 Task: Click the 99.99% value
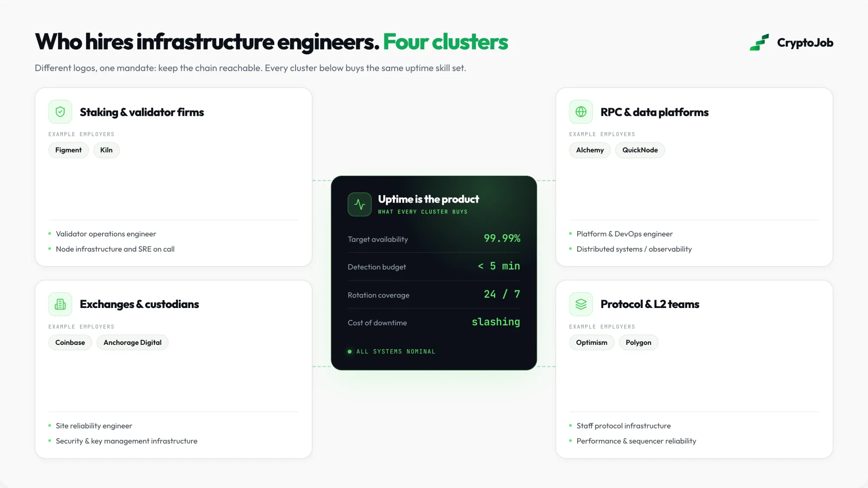[502, 238]
